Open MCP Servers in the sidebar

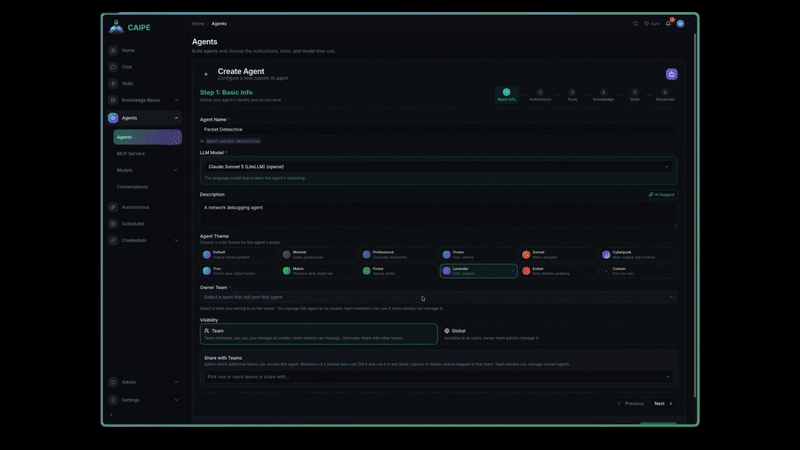click(131, 154)
